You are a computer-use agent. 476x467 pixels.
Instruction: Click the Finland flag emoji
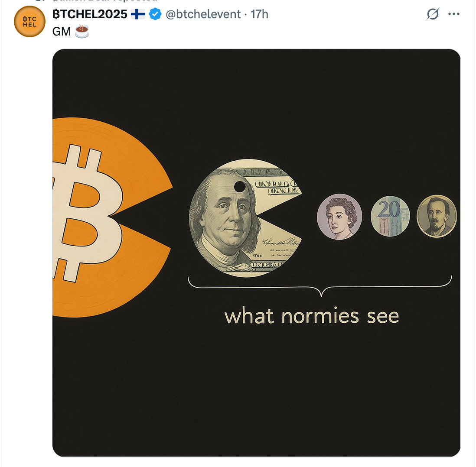tap(138, 14)
